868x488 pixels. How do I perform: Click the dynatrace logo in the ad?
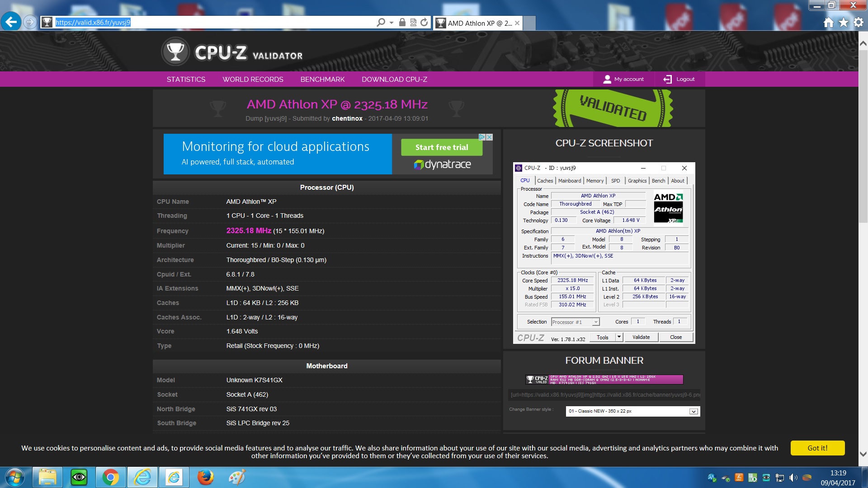[x=442, y=164]
